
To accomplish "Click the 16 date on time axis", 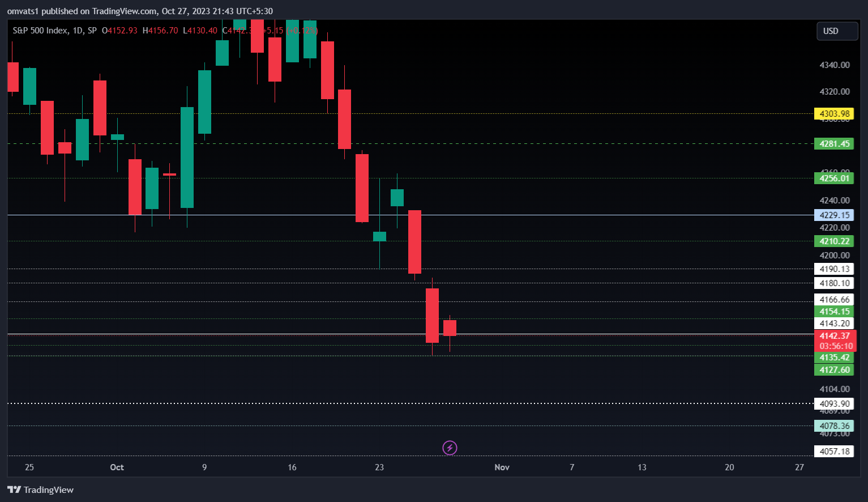I will pyautogui.click(x=292, y=467).
